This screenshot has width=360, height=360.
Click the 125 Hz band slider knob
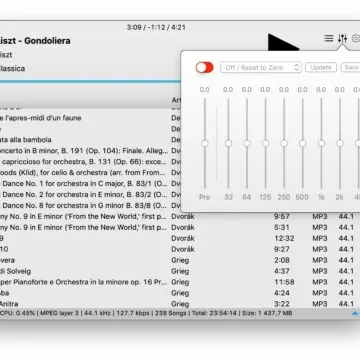265,143
